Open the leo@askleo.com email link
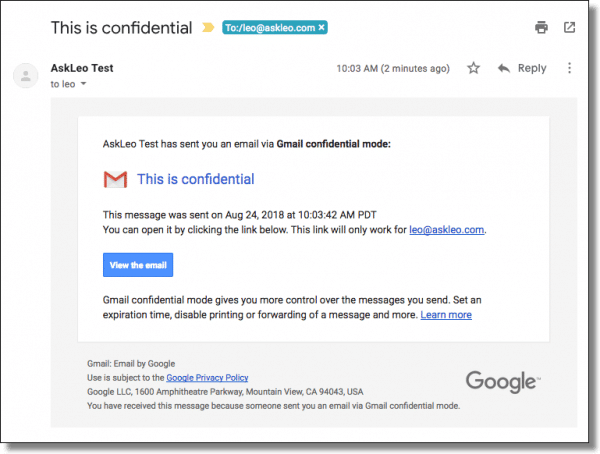Viewport: 600px width, 454px height. point(447,230)
